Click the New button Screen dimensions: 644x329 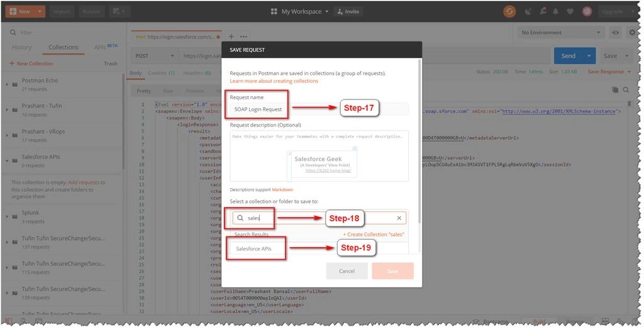pyautogui.click(x=20, y=11)
